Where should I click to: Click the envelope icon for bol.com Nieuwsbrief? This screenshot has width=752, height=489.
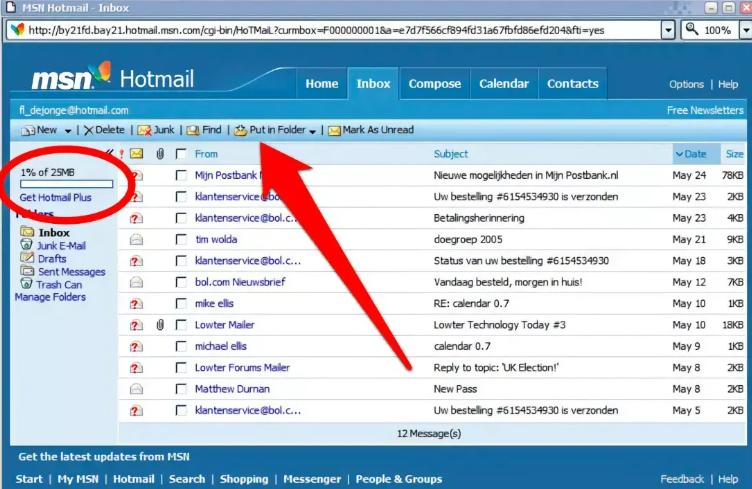(x=137, y=282)
